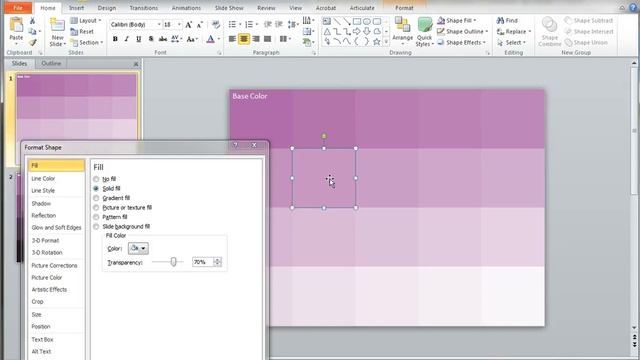640x360 pixels.
Task: Click the New Slide icon
Action: [x=57, y=25]
